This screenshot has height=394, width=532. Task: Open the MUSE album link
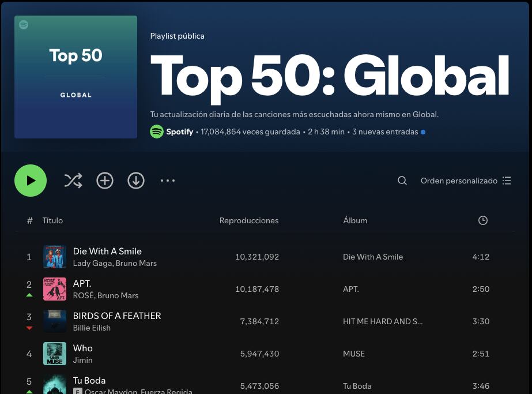pos(353,354)
